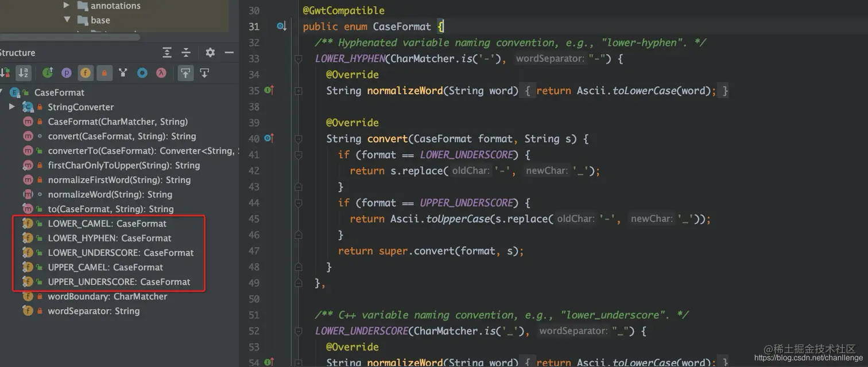Toggle Show non-public lock filter
The height and width of the screenshot is (367, 868).
coord(104,73)
